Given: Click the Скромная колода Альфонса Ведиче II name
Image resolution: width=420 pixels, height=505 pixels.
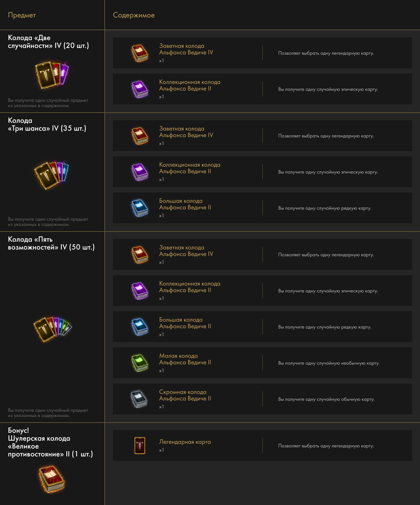Looking at the screenshot, I should pos(185,395).
